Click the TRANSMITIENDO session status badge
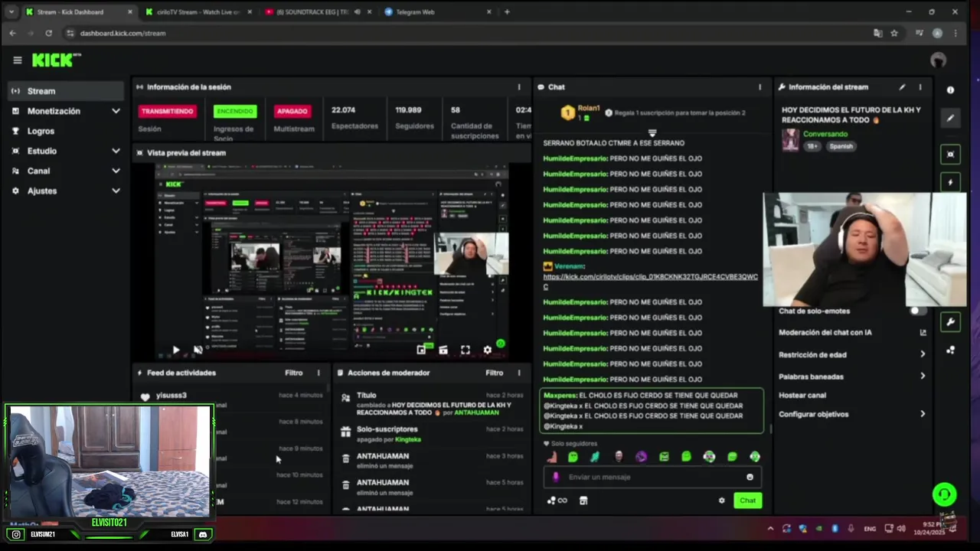Viewport: 980px width, 551px height. (167, 111)
